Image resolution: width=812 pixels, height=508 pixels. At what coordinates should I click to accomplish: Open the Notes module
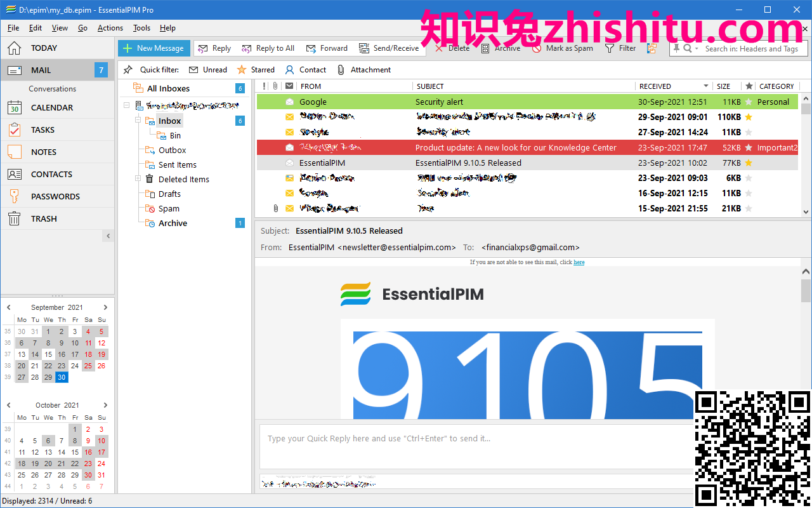coord(57,152)
